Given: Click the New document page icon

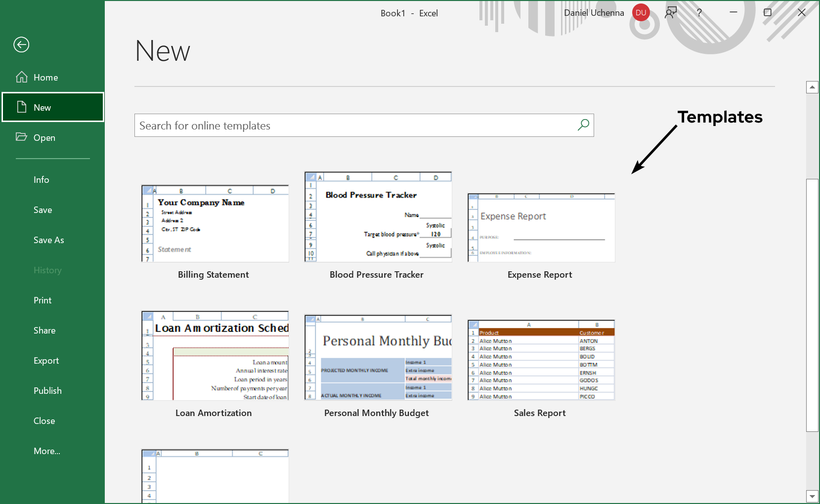Looking at the screenshot, I should pos(22,107).
